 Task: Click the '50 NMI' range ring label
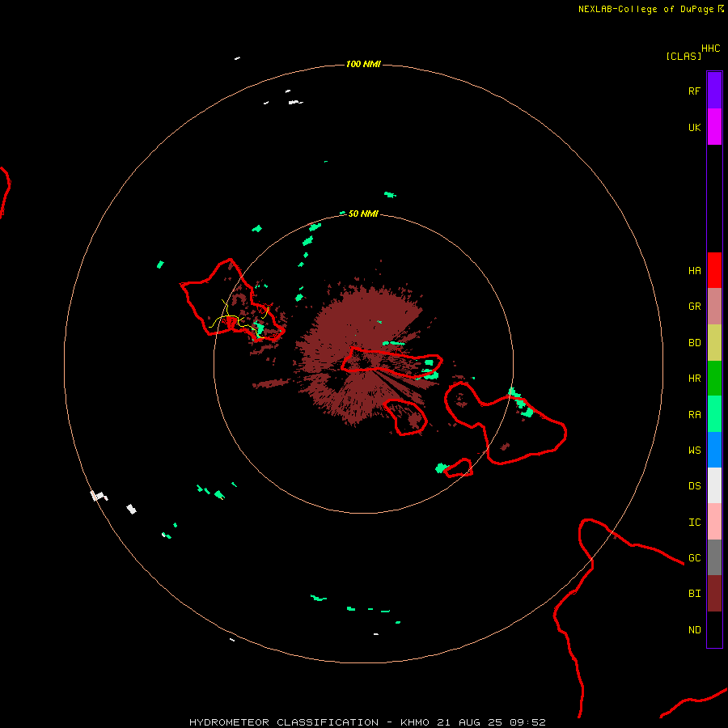point(363,214)
